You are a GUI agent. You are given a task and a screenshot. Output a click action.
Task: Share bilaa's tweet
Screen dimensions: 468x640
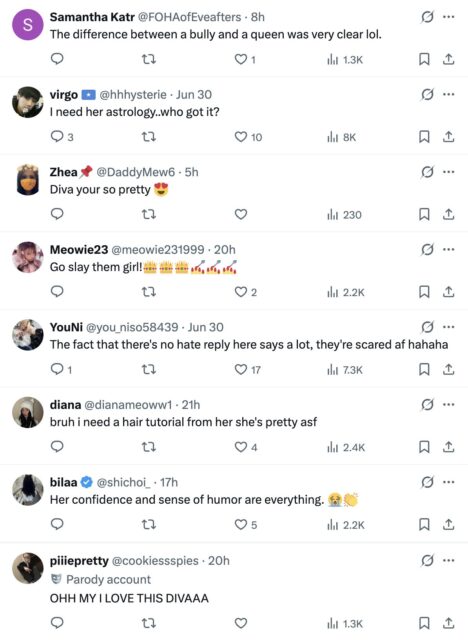448,524
